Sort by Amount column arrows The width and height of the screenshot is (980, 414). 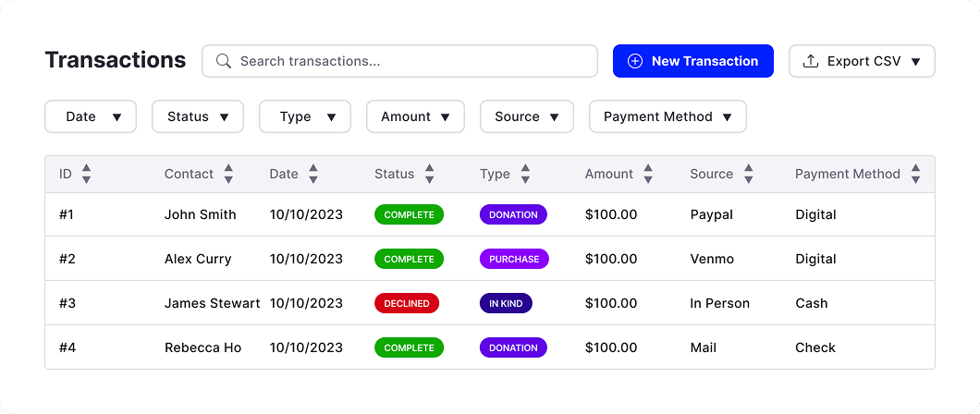[x=648, y=174]
